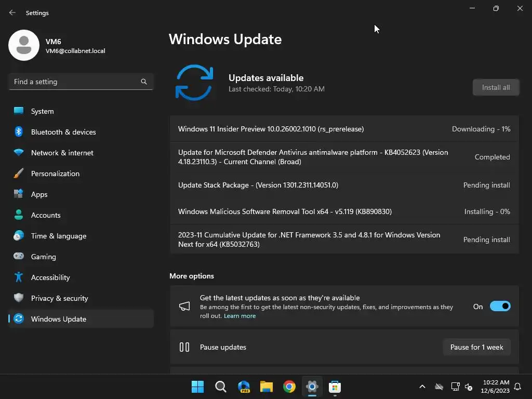Open Accessibility settings
This screenshot has height=399, width=532.
coord(50,277)
